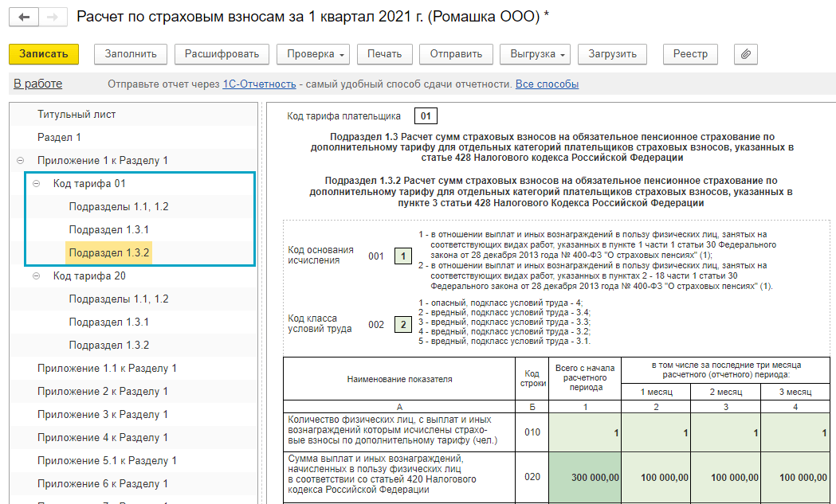836x504 pixels.
Task: Click row 020 cell for 3 месяц
Action: pyautogui.click(x=795, y=478)
